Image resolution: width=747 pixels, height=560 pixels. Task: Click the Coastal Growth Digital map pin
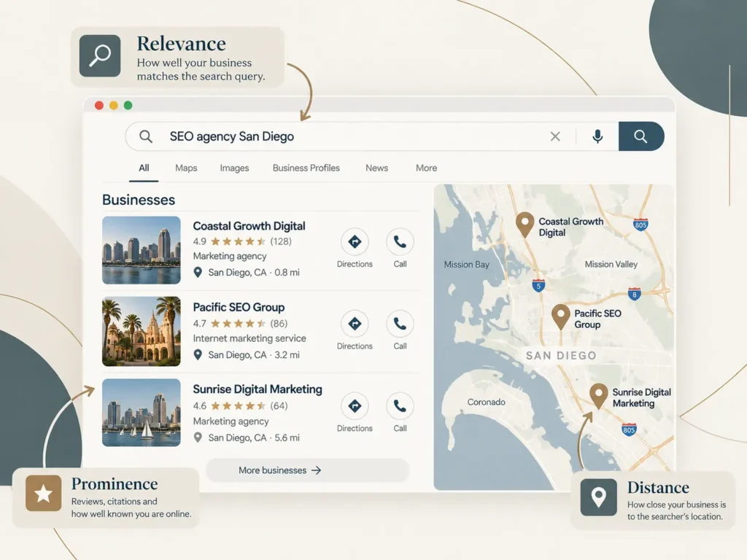[x=525, y=225]
